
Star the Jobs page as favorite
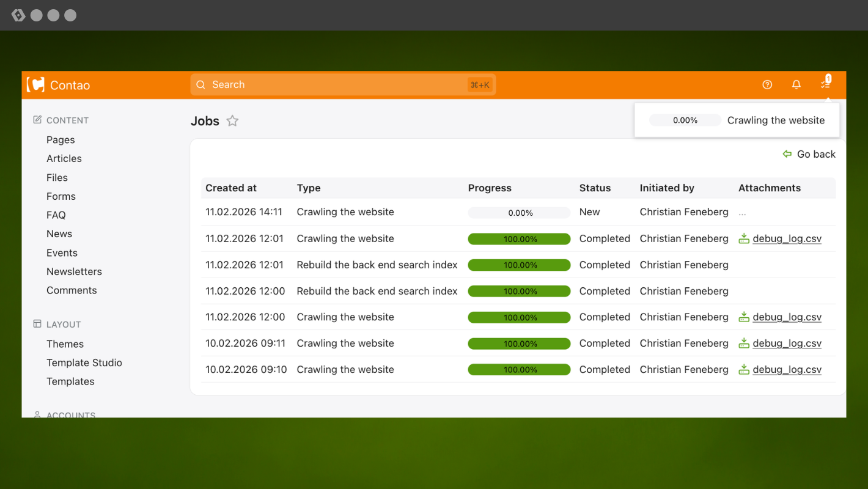[232, 121]
